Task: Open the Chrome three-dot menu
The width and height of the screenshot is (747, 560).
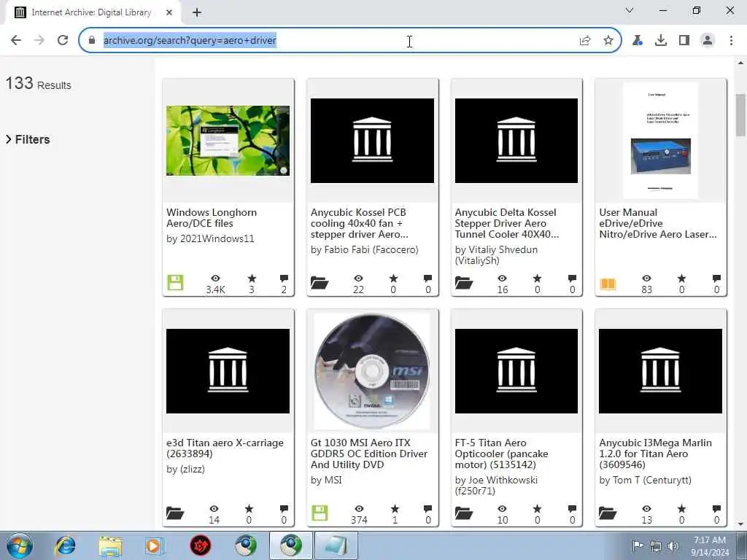Action: pos(731,41)
